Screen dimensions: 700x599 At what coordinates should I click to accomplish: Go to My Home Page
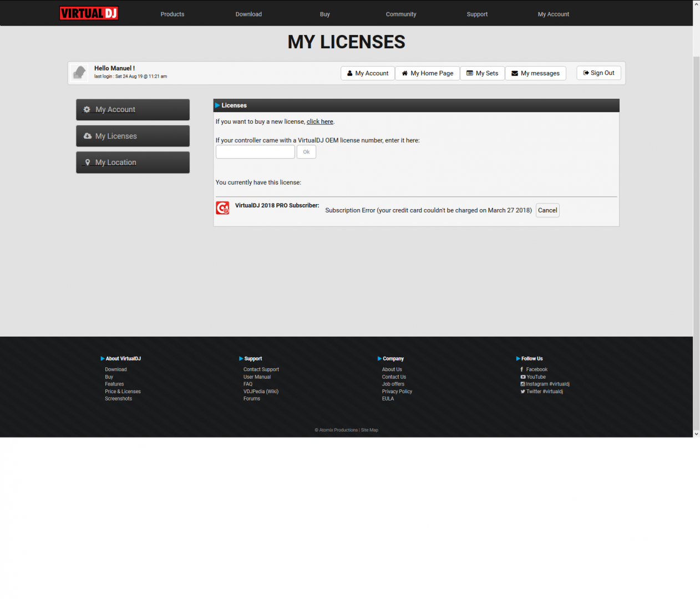click(428, 73)
